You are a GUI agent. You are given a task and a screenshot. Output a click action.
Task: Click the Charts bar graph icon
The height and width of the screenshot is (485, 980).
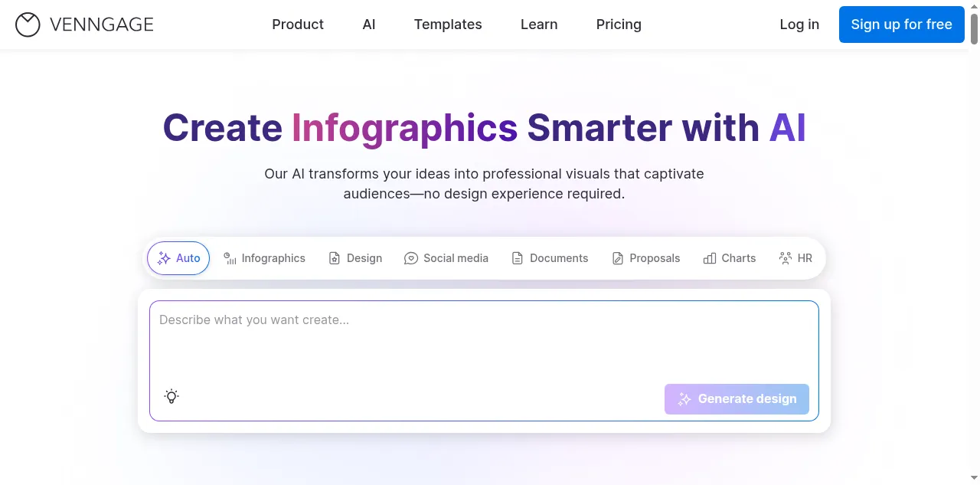pos(710,258)
